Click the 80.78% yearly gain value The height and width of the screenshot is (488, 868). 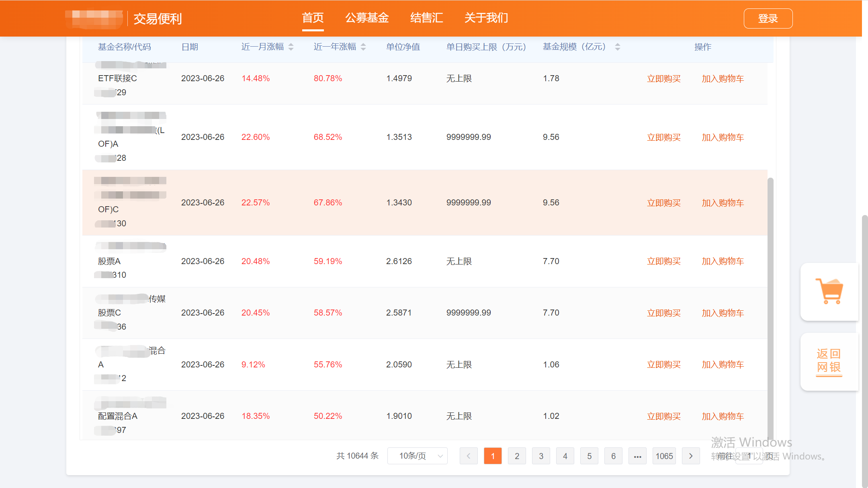328,78
